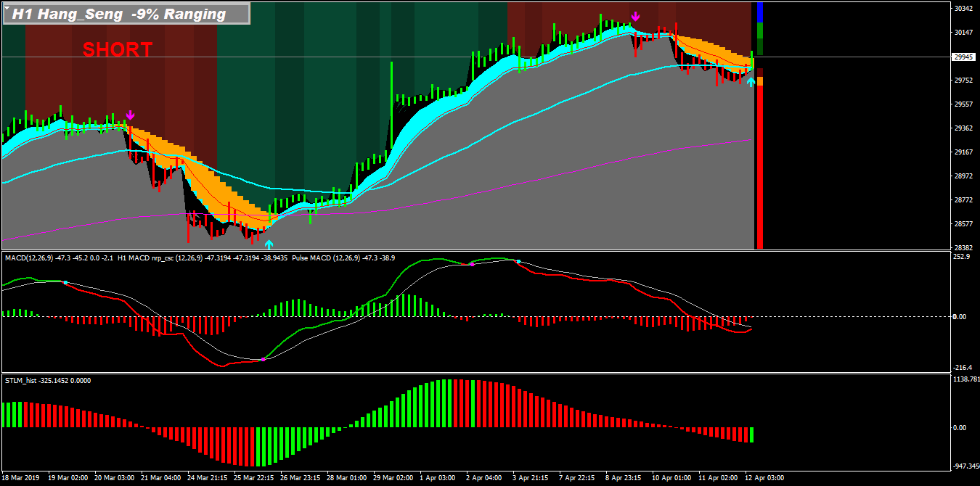
Task: Click the 26 Mar 23:15 time label
Action: tap(300, 478)
